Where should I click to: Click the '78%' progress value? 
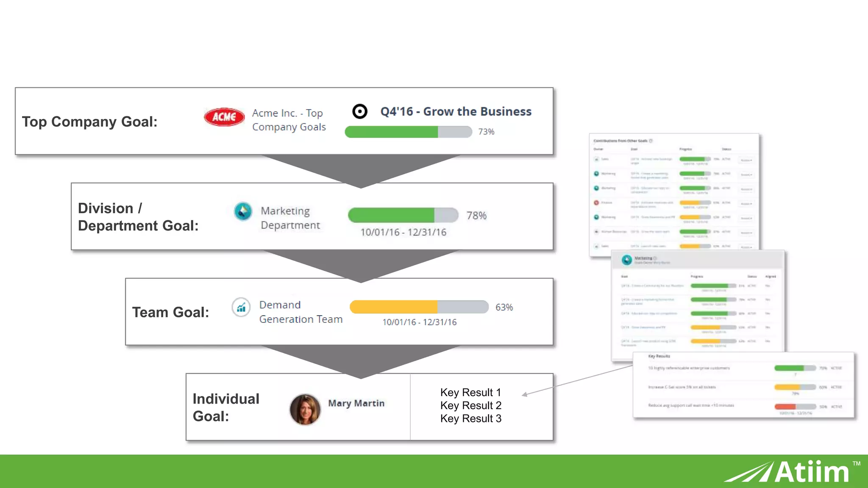476,216
